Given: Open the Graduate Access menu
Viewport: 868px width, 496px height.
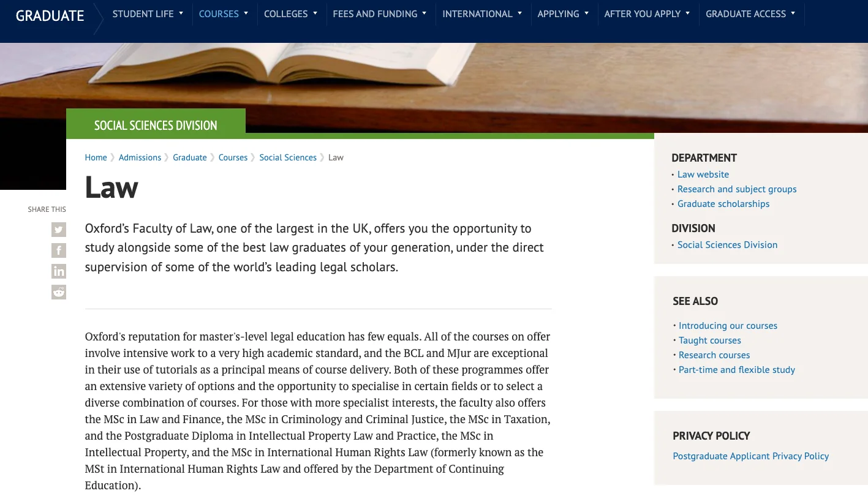Looking at the screenshot, I should tap(750, 13).
